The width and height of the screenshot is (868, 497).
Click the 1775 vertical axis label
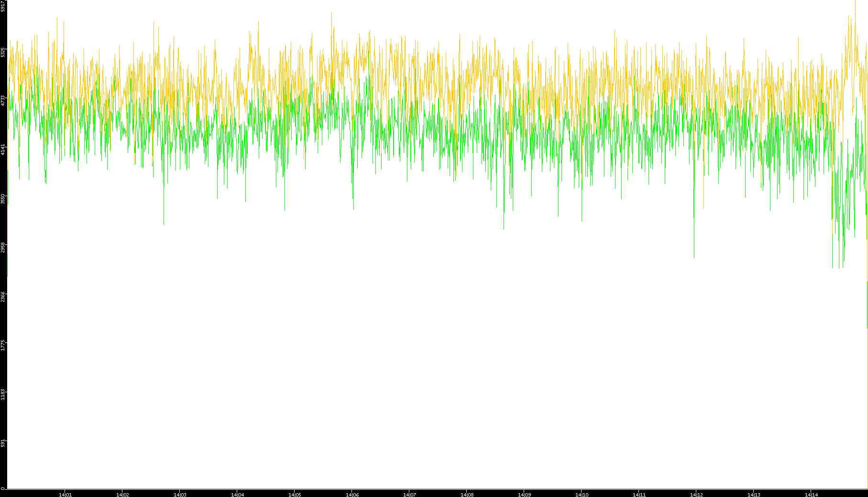(3, 345)
